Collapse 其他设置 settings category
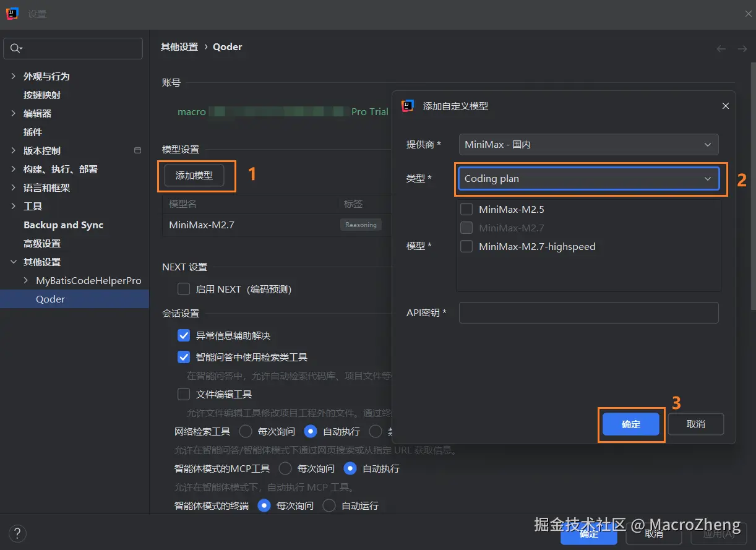Viewport: 756px width, 550px height. tap(14, 262)
